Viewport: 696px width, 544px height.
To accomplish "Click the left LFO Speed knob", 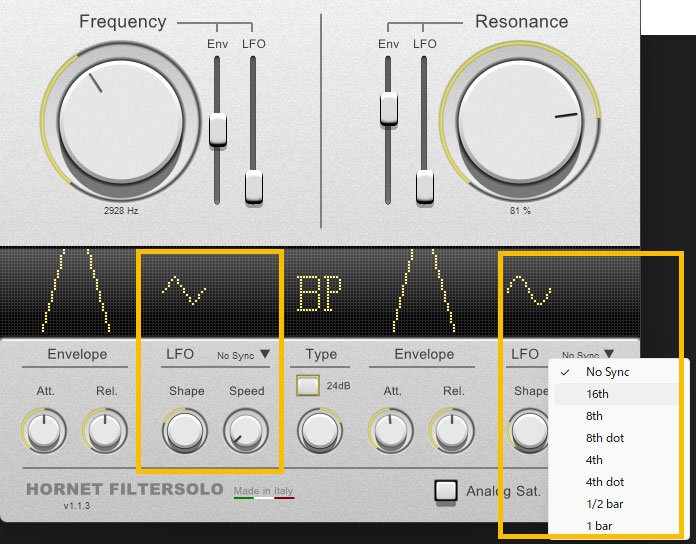I will click(245, 430).
